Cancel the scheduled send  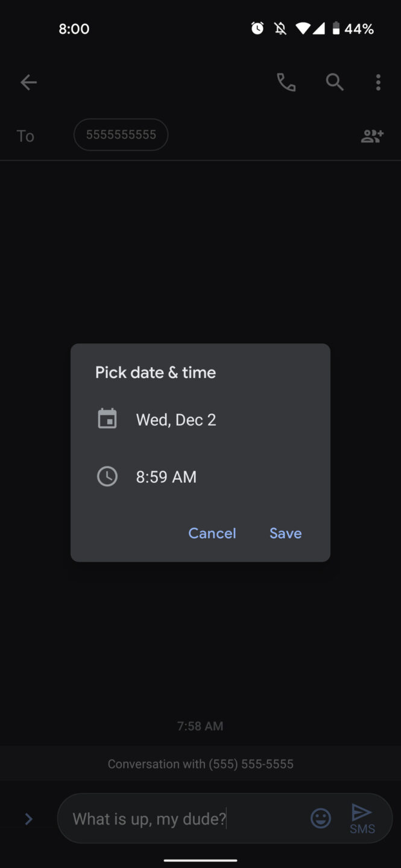pyautogui.click(x=212, y=533)
